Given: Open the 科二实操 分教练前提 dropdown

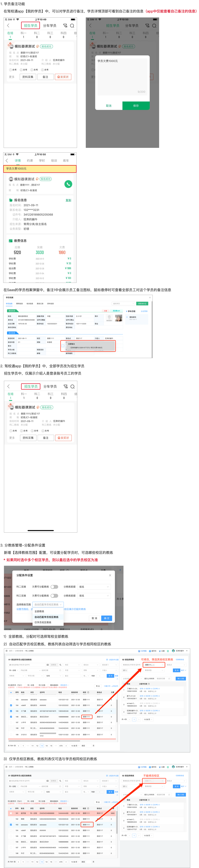Looking at the screenshot, I should point(94,587).
